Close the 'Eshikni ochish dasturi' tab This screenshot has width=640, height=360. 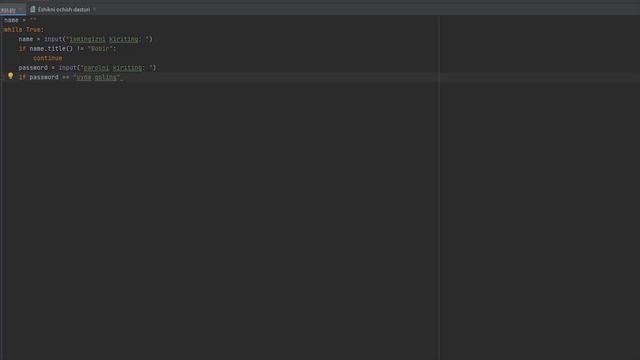click(x=95, y=9)
